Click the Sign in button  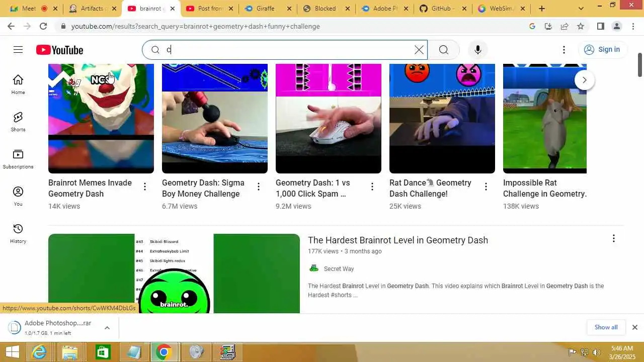point(602,49)
